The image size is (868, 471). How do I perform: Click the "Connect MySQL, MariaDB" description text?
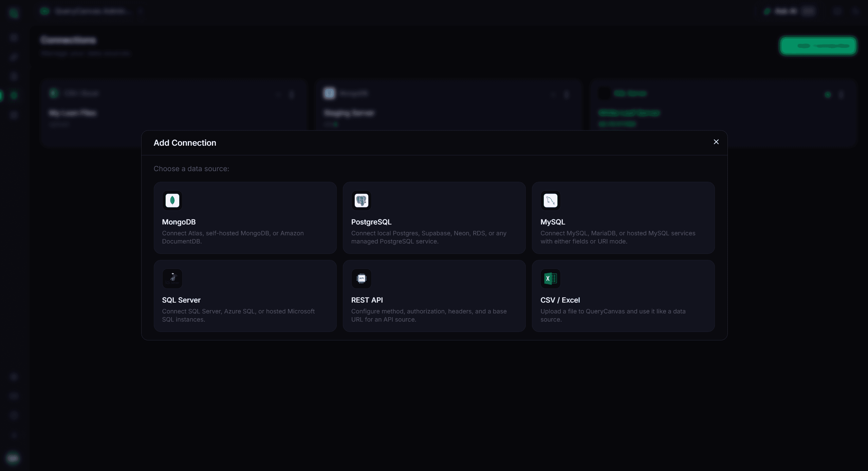[617, 237]
